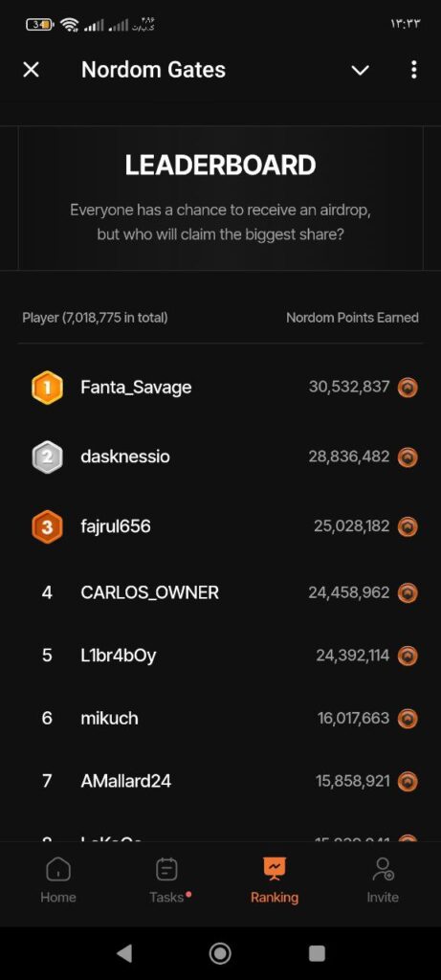The image size is (441, 980).
Task: Expand the chevron dropdown next to Nordom Gates
Action: pos(361,70)
